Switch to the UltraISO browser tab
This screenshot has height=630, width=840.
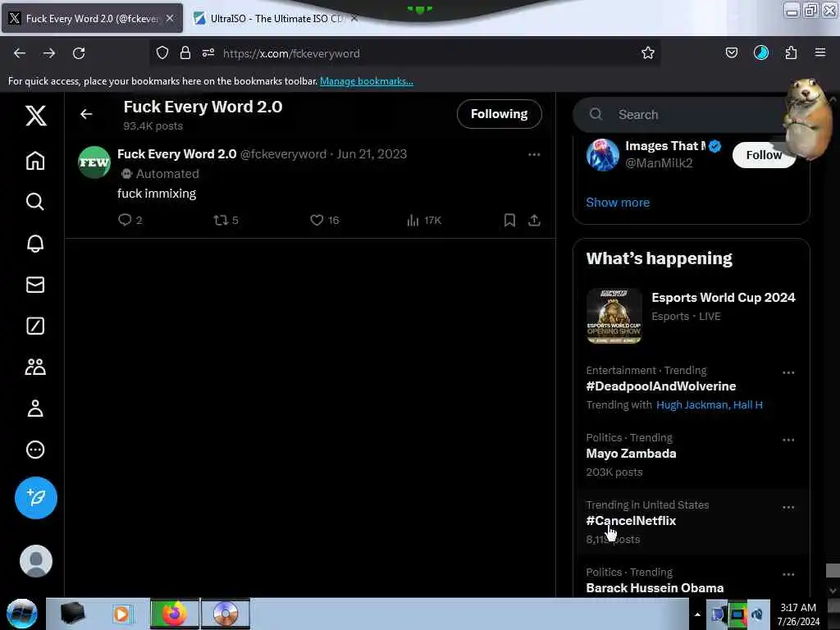(x=276, y=19)
